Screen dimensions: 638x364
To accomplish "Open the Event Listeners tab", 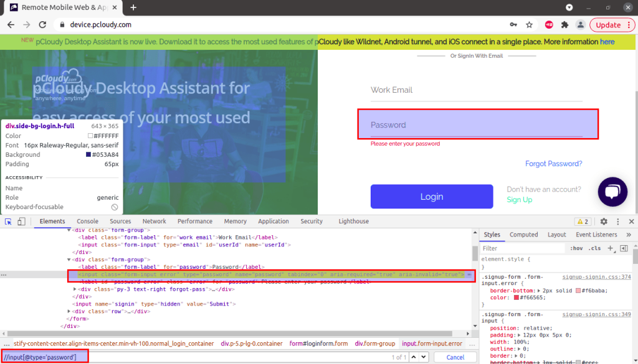I will 596,235.
